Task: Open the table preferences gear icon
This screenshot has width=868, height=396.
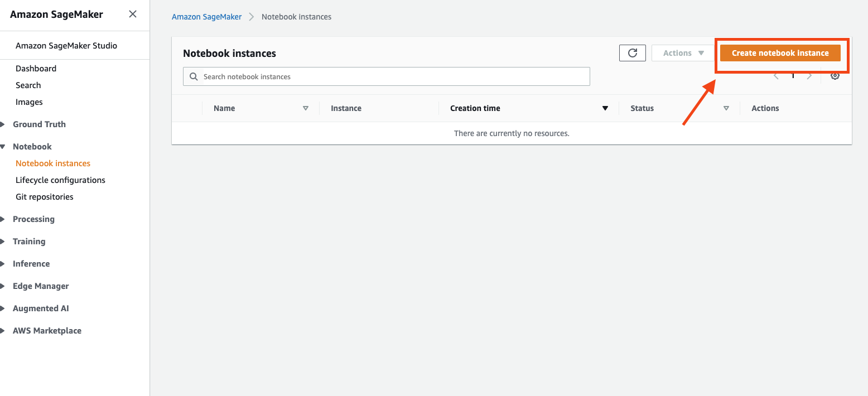Action: point(835,76)
